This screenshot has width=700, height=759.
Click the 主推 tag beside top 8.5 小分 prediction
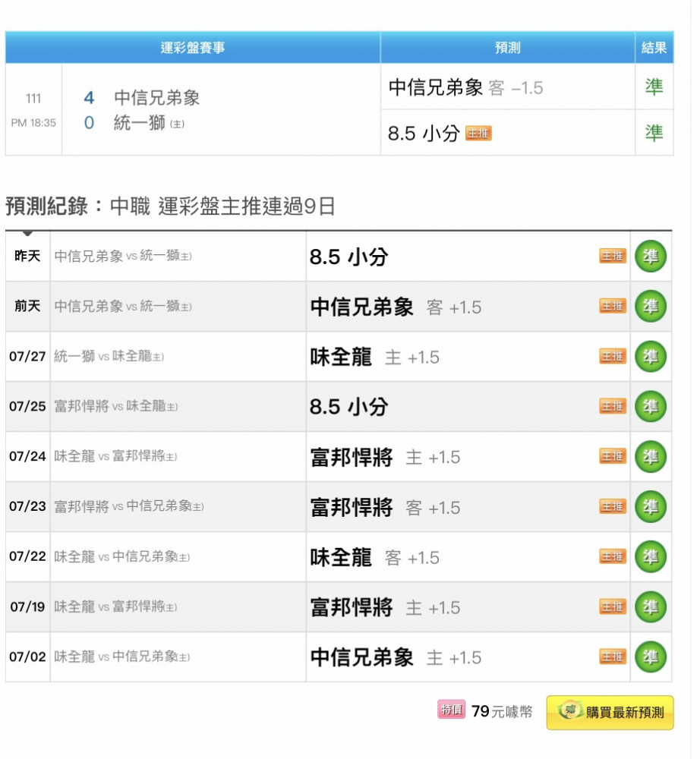(478, 133)
